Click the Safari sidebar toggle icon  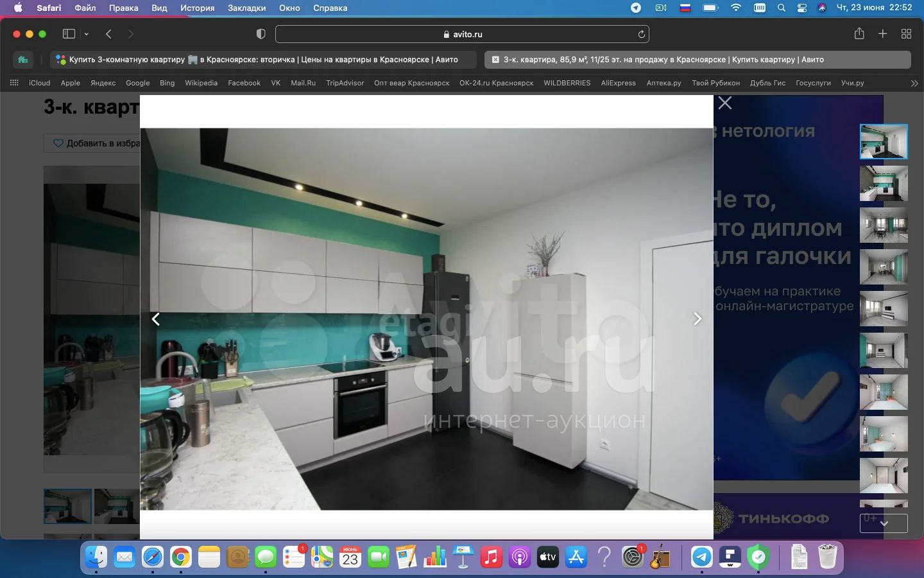point(69,34)
